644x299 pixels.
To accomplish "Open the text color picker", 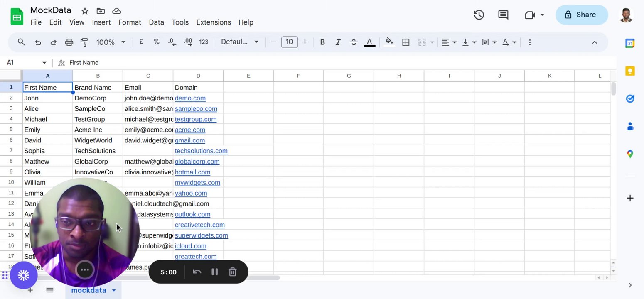I will (x=370, y=42).
